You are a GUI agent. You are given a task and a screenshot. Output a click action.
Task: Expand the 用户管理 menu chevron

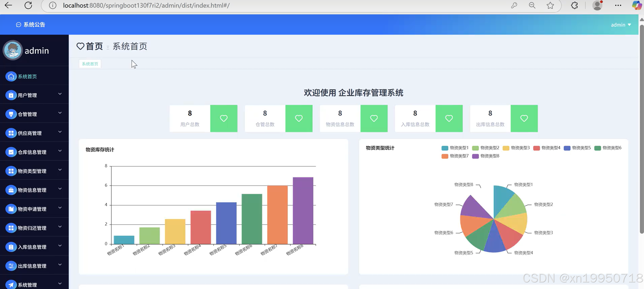pos(60,94)
